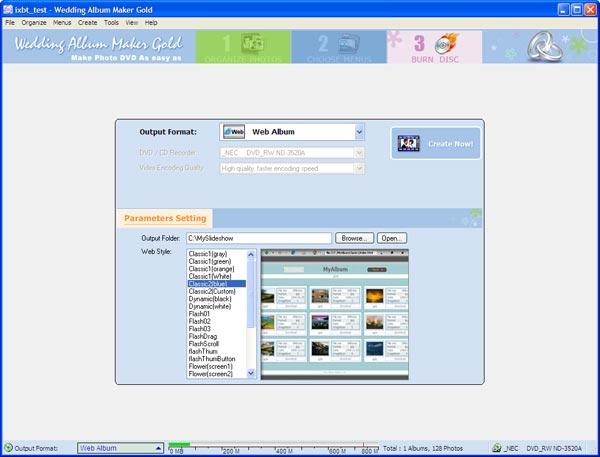Select Classic1(orange) web style

click(212, 269)
